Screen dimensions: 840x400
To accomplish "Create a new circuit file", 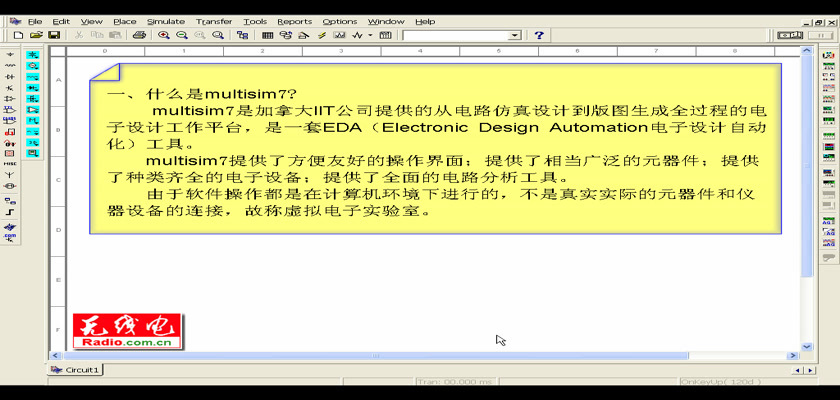I will pos(18,35).
